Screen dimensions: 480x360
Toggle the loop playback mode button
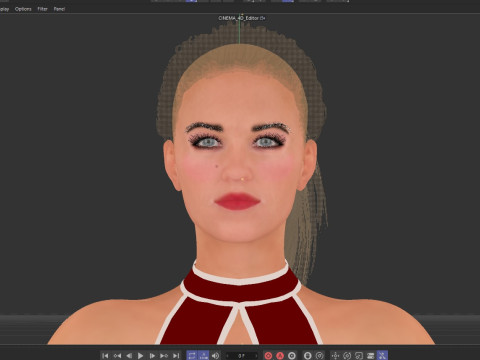tap(192, 356)
